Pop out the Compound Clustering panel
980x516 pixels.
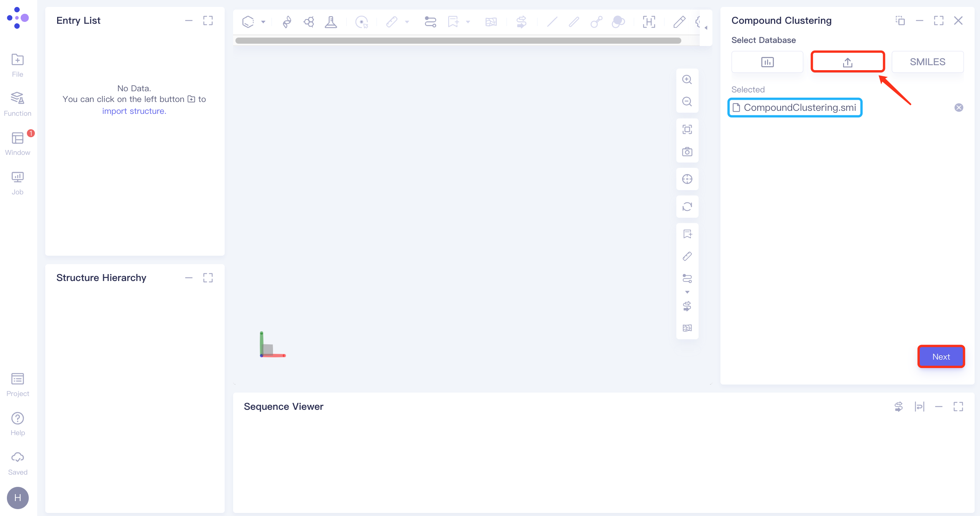(900, 21)
